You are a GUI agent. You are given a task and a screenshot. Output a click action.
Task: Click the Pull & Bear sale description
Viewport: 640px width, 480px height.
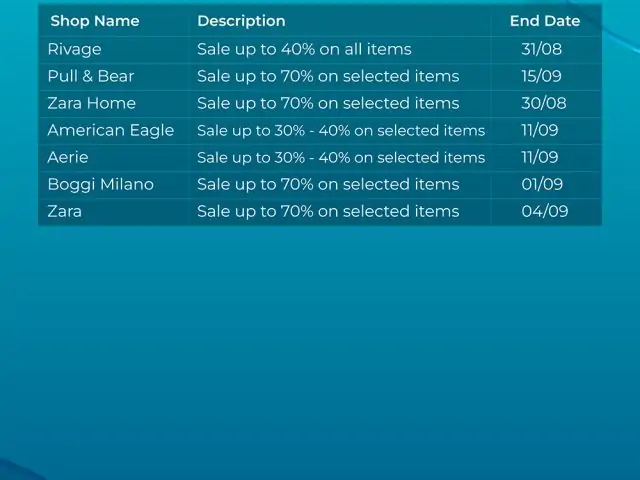pyautogui.click(x=328, y=76)
